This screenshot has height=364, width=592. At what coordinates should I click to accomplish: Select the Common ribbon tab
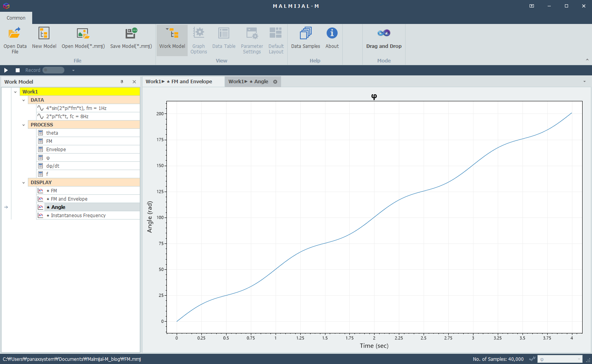16,18
